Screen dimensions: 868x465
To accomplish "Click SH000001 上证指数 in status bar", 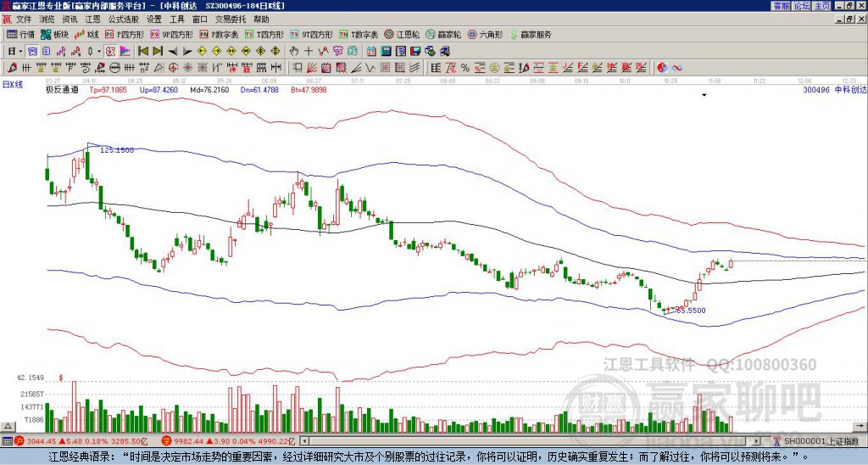I will point(821,441).
